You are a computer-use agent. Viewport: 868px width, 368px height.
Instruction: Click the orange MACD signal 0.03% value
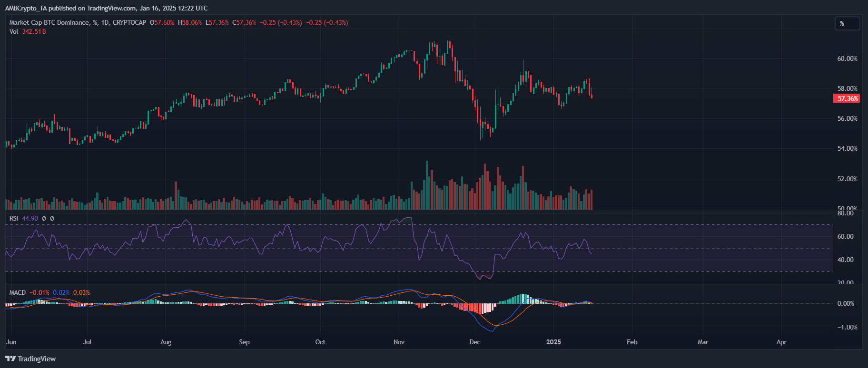click(x=81, y=292)
